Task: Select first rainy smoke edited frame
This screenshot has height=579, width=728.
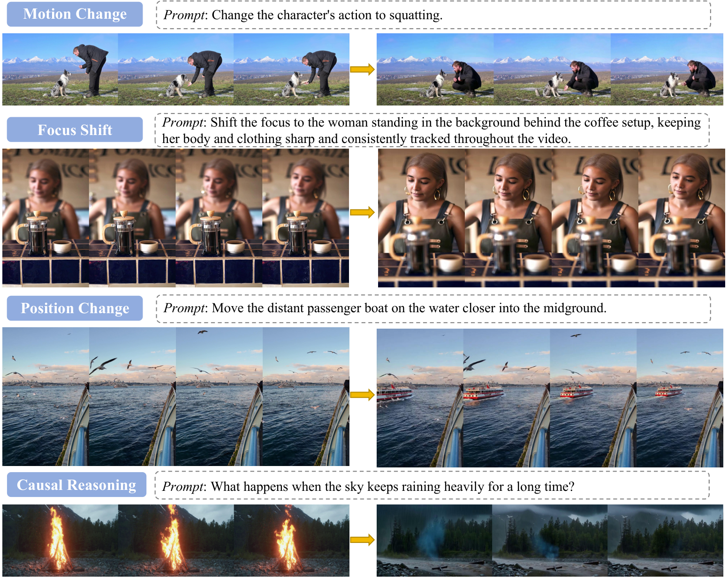Action: (x=434, y=540)
